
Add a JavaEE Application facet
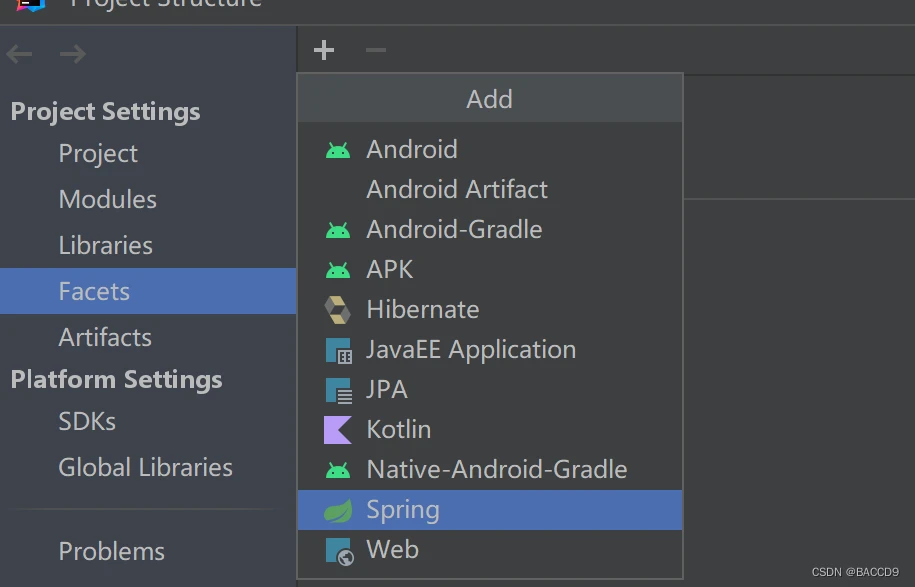pos(490,350)
